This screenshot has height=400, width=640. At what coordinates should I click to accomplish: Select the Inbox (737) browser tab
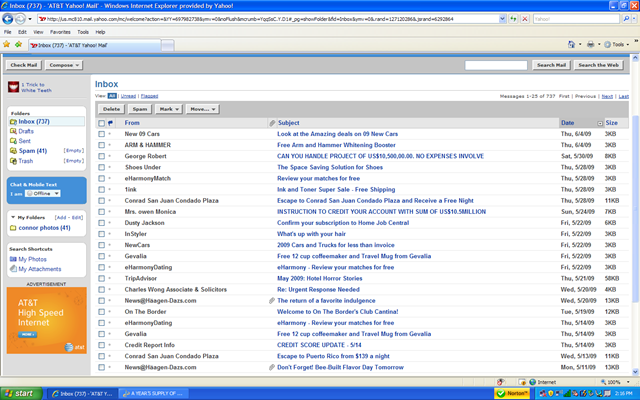(x=95, y=45)
